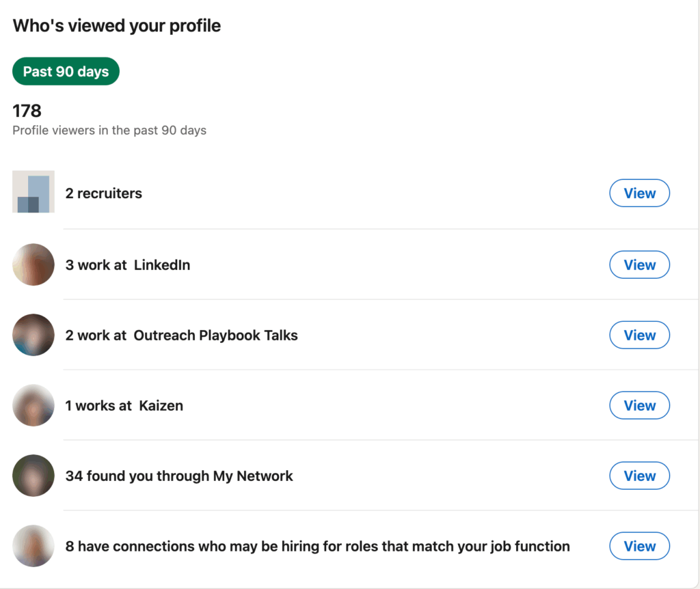Image resolution: width=700 pixels, height=589 pixels.
Task: Select the thumbnail for the recruiters row
Action: tap(33, 192)
